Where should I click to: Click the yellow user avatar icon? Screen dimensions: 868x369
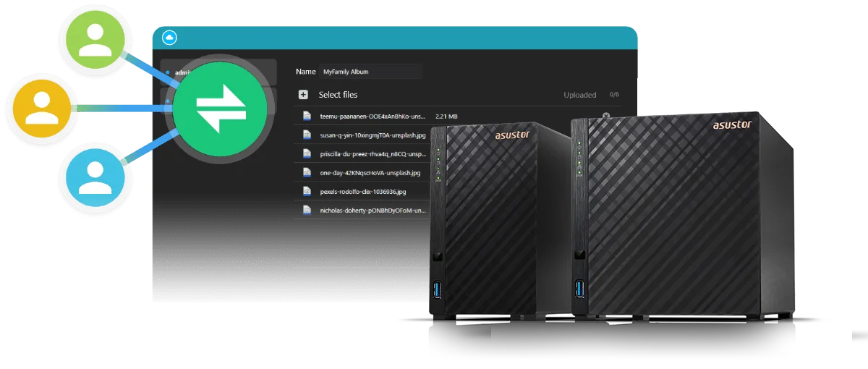pos(42,109)
